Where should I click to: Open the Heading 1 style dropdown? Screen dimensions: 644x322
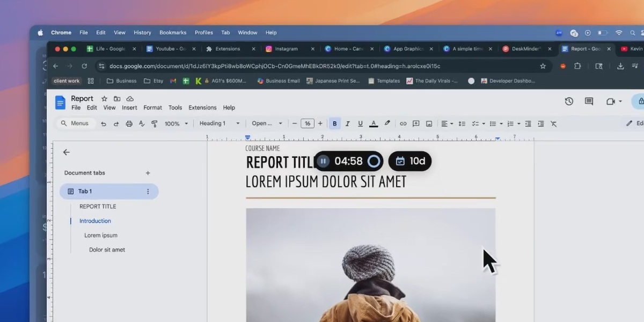pyautogui.click(x=219, y=123)
